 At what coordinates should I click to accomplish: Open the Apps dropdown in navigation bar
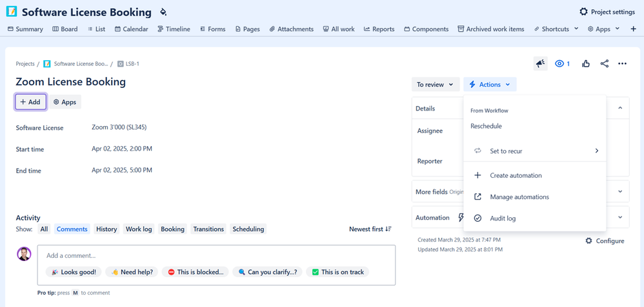603,29
